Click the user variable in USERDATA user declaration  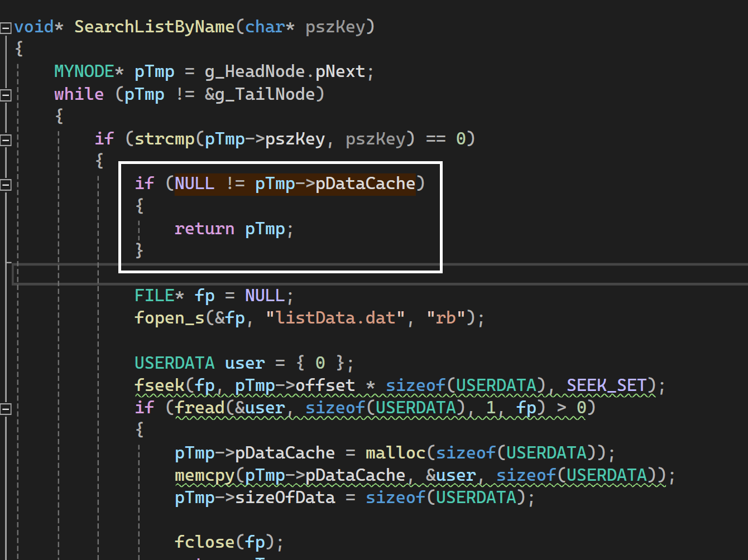point(244,363)
